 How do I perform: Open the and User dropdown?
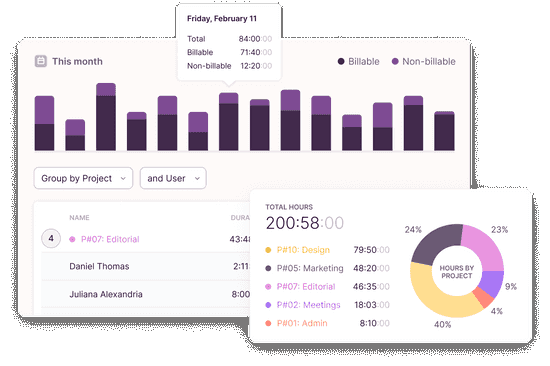click(x=173, y=178)
